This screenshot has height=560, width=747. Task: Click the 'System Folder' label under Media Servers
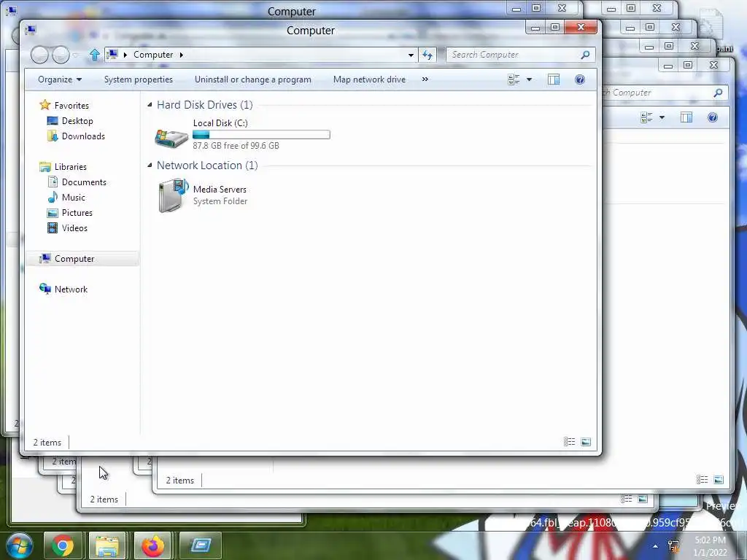[x=220, y=201]
